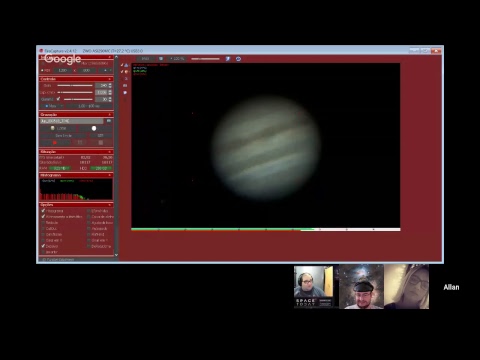The height and width of the screenshot is (360, 480).
Task: Adjust the Gamma slider
Action: tap(79, 99)
